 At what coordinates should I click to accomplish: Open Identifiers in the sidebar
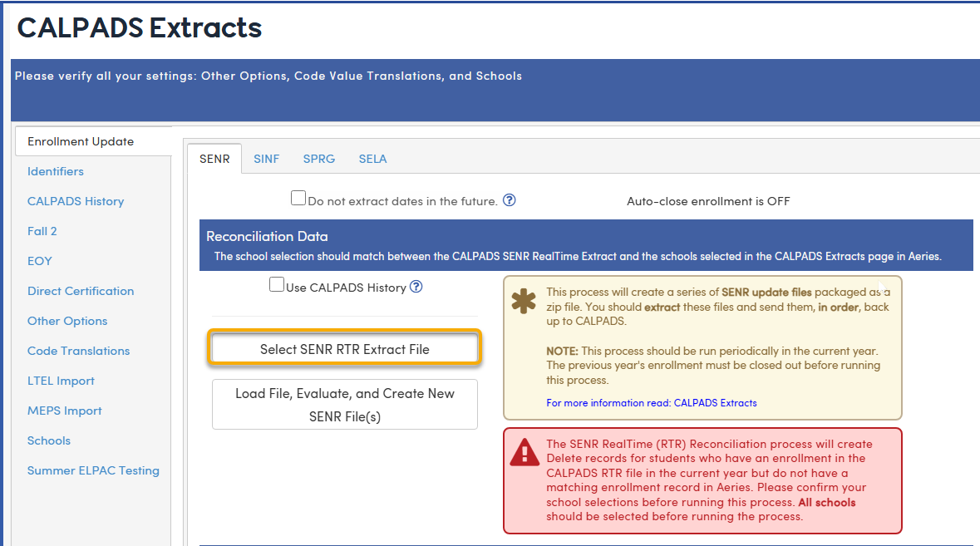[x=56, y=171]
